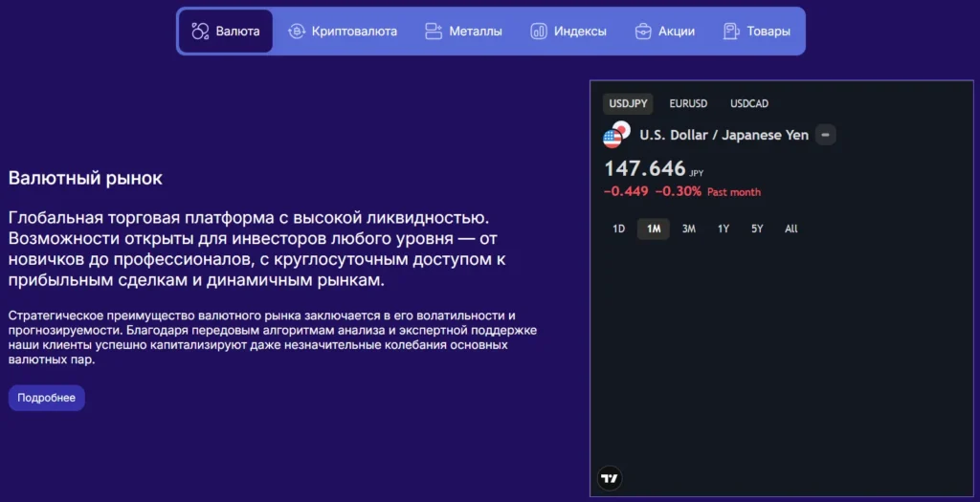Click the 147.646 price value
This screenshot has width=980, height=502.
[644, 168]
